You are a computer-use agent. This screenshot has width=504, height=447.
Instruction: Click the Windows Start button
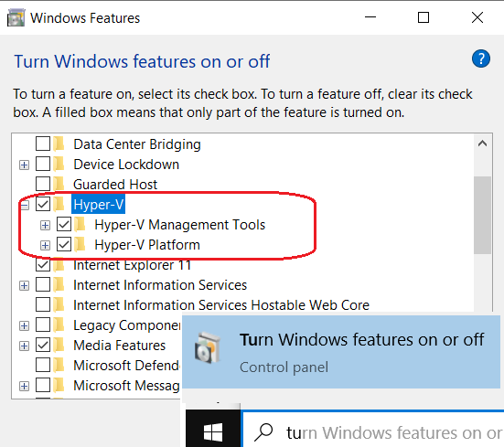tap(213, 431)
